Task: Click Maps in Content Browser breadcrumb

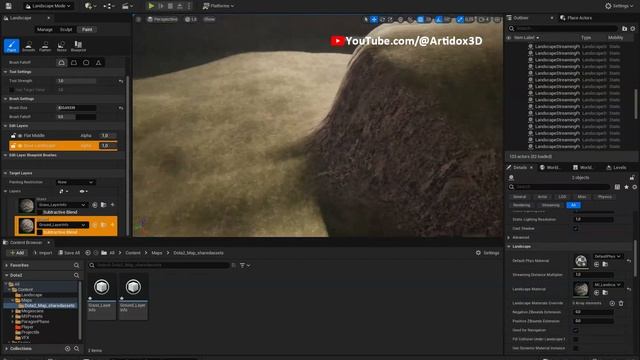Action: click(x=157, y=253)
